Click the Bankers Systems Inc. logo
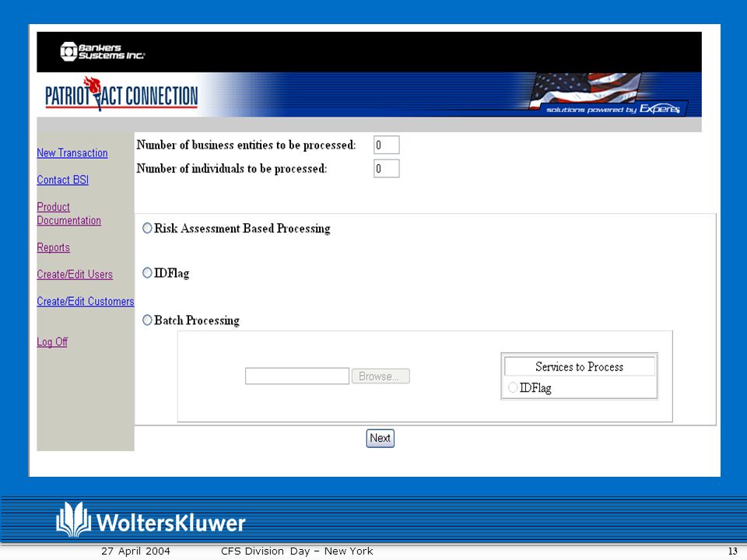This screenshot has width=747, height=560. pyautogui.click(x=102, y=51)
